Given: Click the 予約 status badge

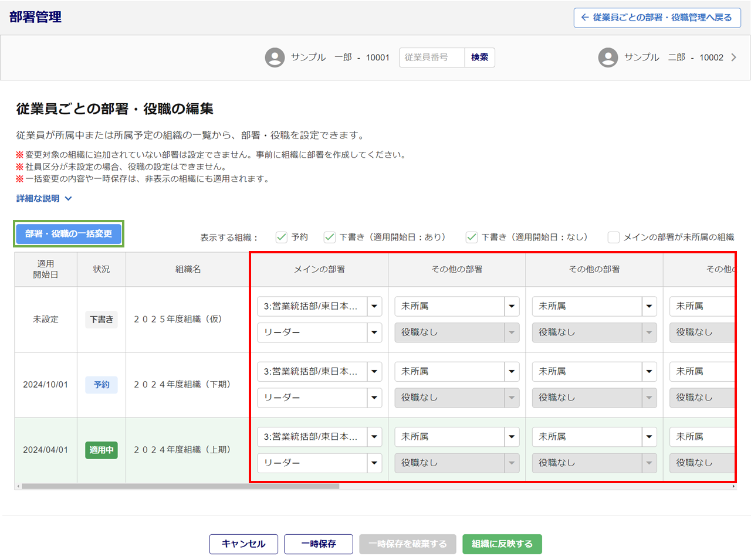Looking at the screenshot, I should pyautogui.click(x=102, y=385).
